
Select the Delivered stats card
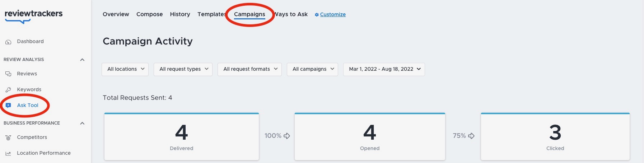tap(182, 136)
